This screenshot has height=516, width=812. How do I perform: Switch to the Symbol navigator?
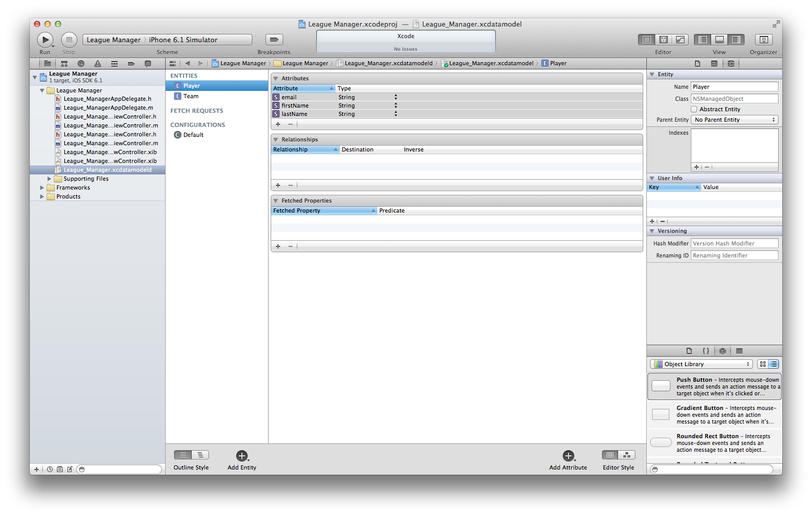(x=64, y=64)
